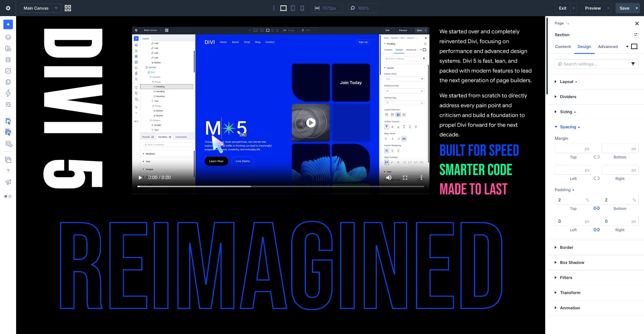
Task: Unlink padding Left and Right values
Action: (x=596, y=230)
